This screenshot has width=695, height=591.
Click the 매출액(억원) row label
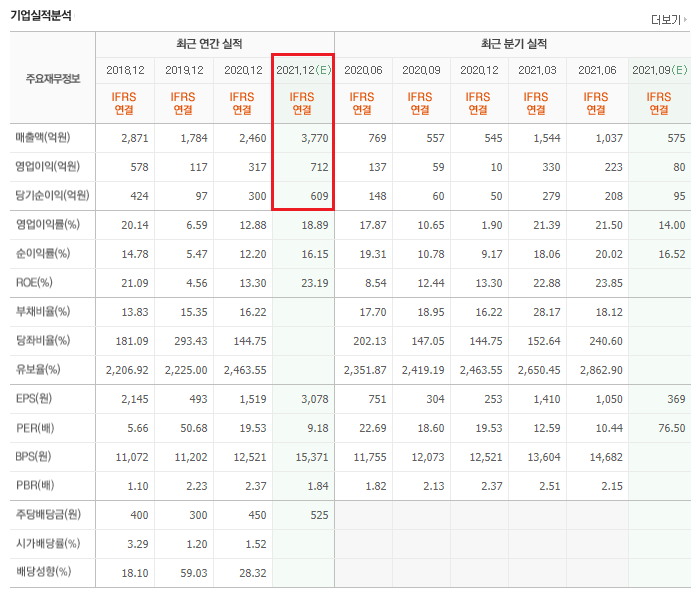43,137
